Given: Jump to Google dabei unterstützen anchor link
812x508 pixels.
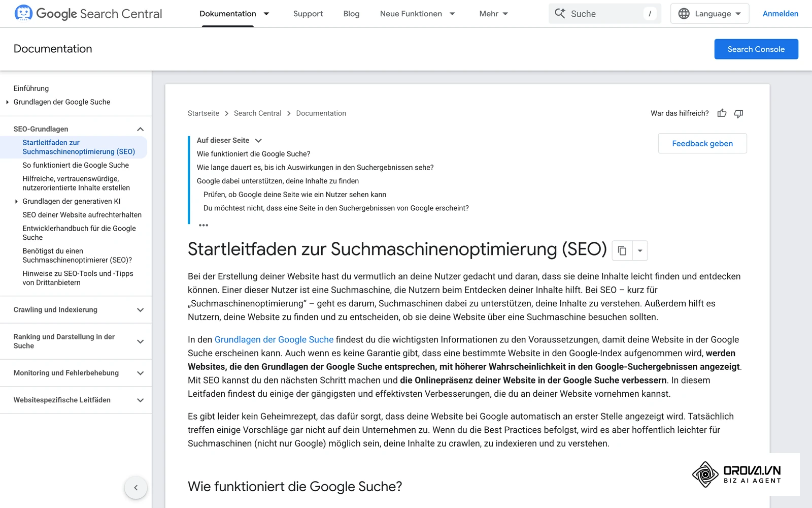Looking at the screenshot, I should click(x=278, y=181).
